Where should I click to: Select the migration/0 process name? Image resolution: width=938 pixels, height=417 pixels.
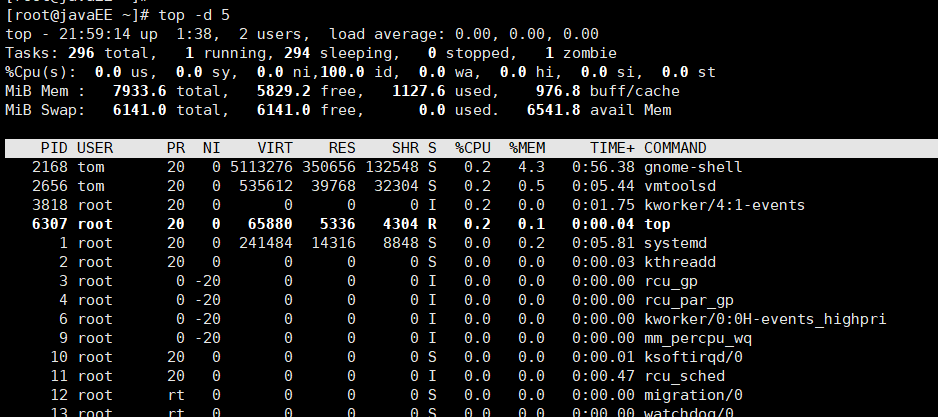point(693,395)
